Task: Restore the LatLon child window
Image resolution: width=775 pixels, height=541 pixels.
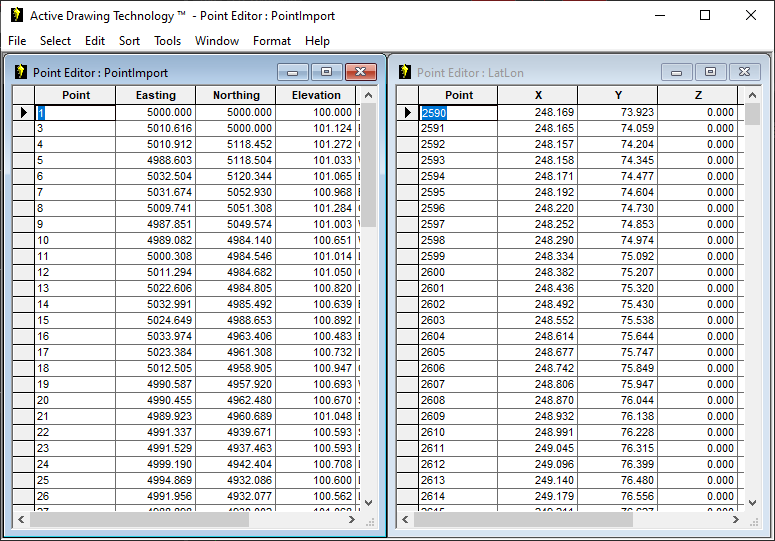Action: (710, 72)
